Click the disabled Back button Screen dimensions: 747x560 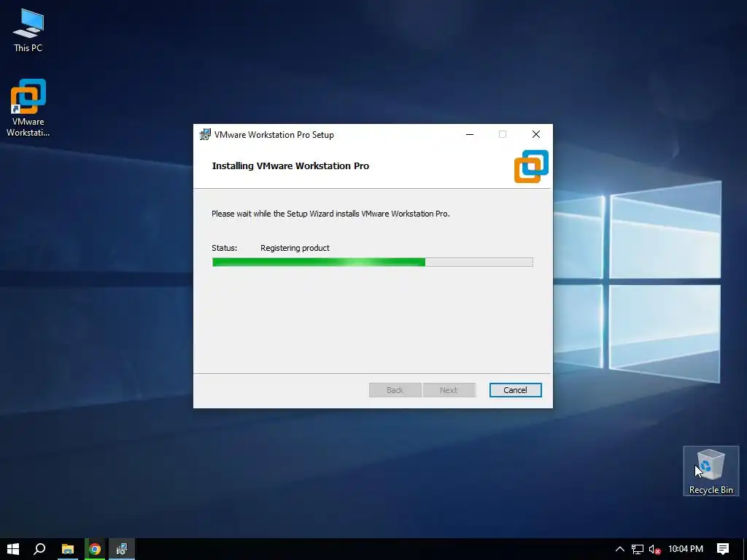(x=395, y=390)
